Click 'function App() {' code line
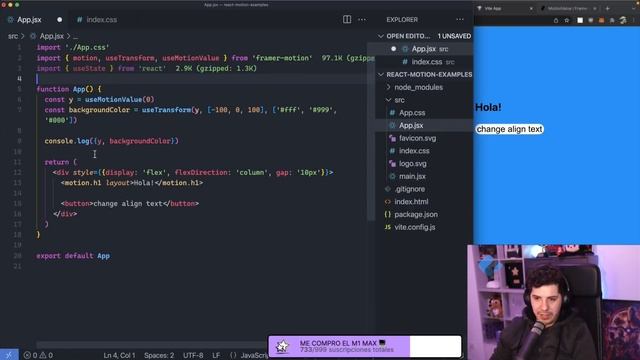This screenshot has width=640, height=360. point(69,89)
